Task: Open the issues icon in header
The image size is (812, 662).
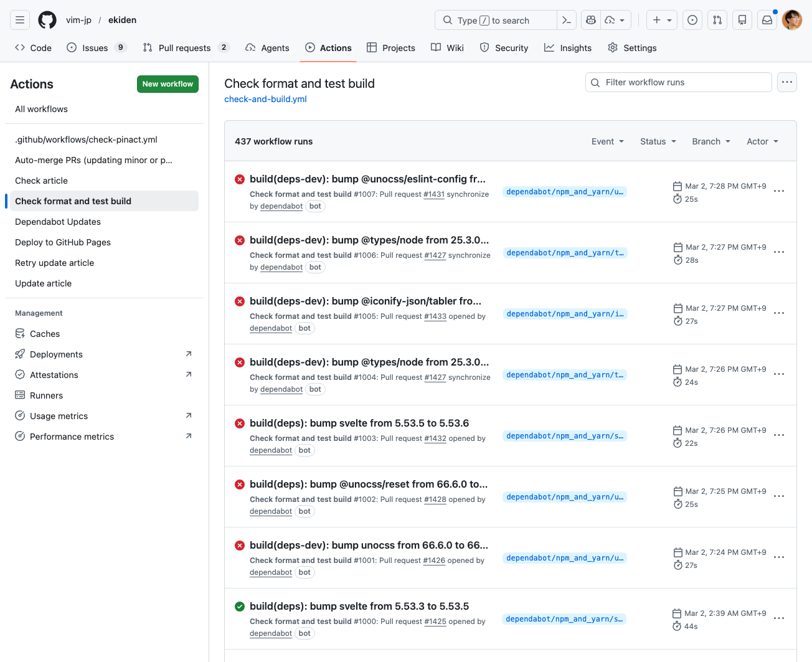Action: click(692, 20)
